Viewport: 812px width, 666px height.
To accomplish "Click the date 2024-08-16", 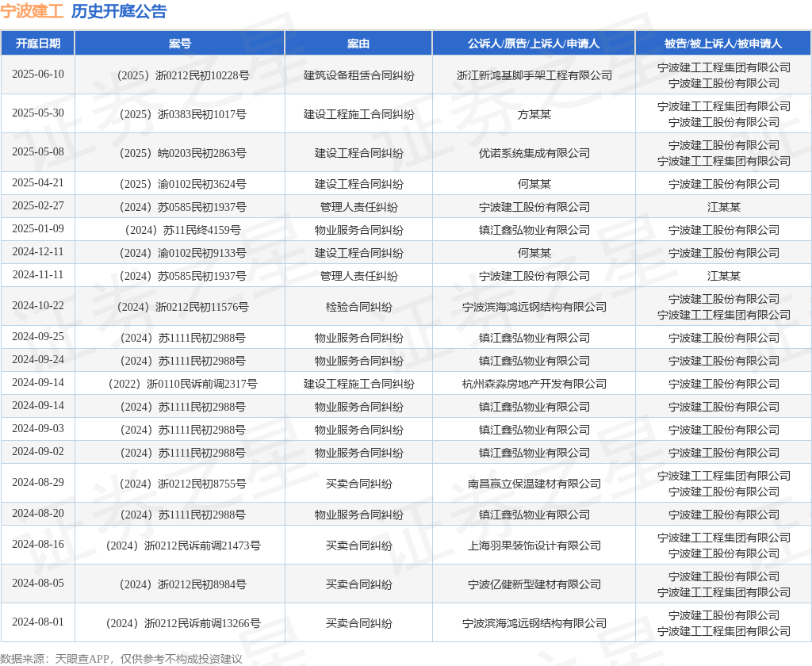I will point(38,545).
